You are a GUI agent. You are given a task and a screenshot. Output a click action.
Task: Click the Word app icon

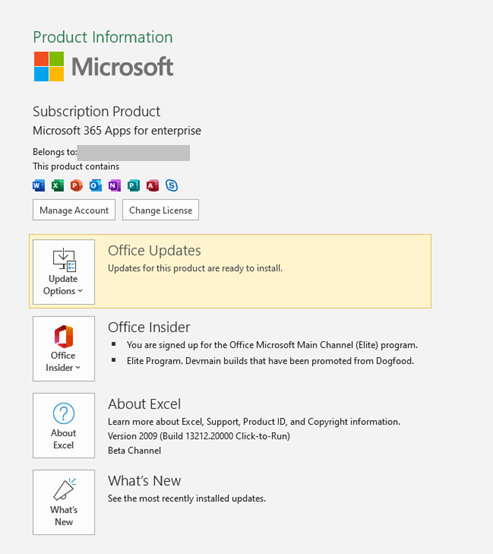[39, 185]
